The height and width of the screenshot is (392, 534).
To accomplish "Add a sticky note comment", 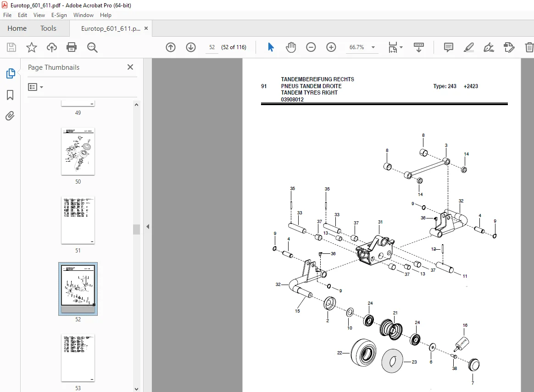I will coord(449,47).
